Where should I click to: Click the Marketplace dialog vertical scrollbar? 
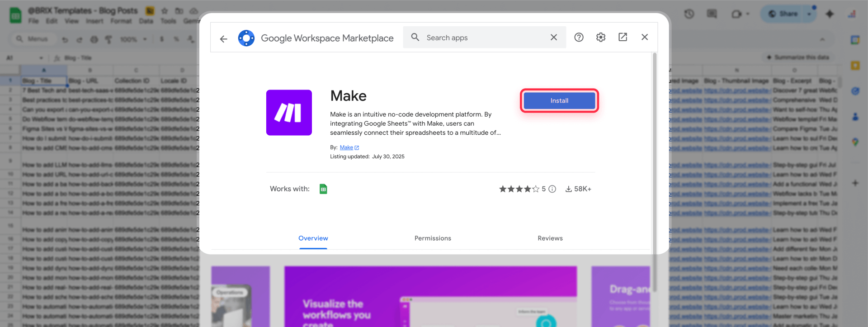(655, 172)
